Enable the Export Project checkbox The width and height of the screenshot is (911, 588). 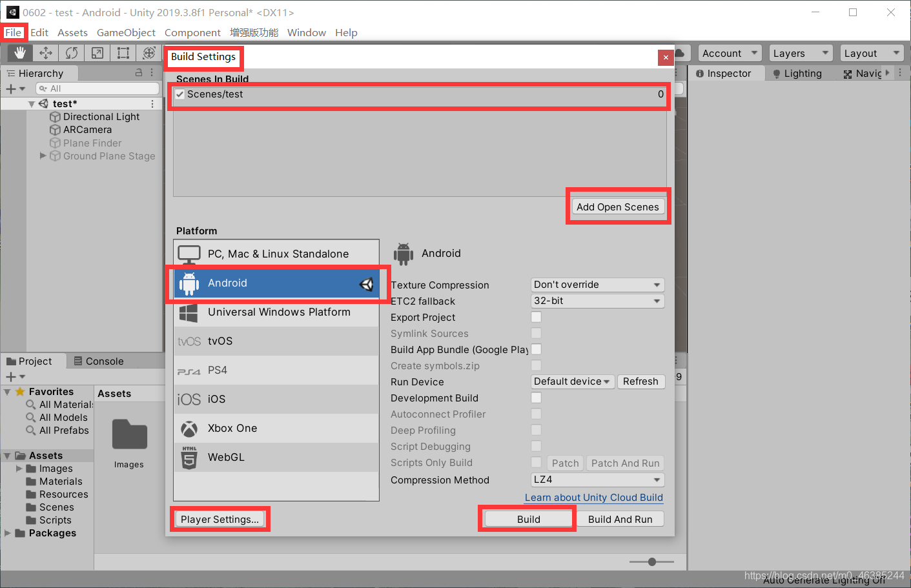[x=536, y=317]
